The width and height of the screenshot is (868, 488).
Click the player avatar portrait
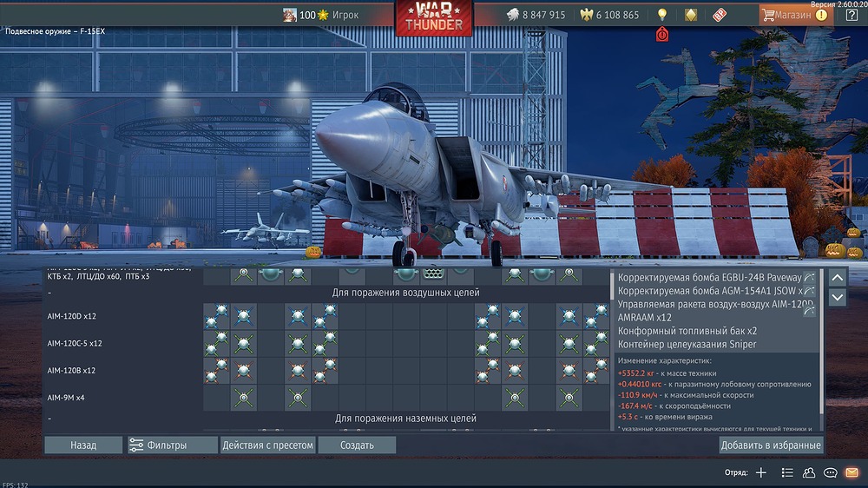click(290, 15)
